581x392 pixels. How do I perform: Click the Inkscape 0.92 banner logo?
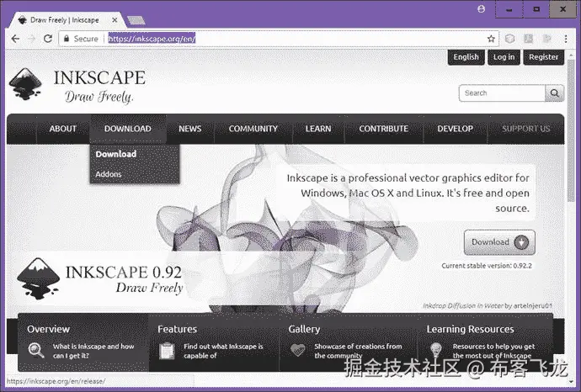click(38, 278)
